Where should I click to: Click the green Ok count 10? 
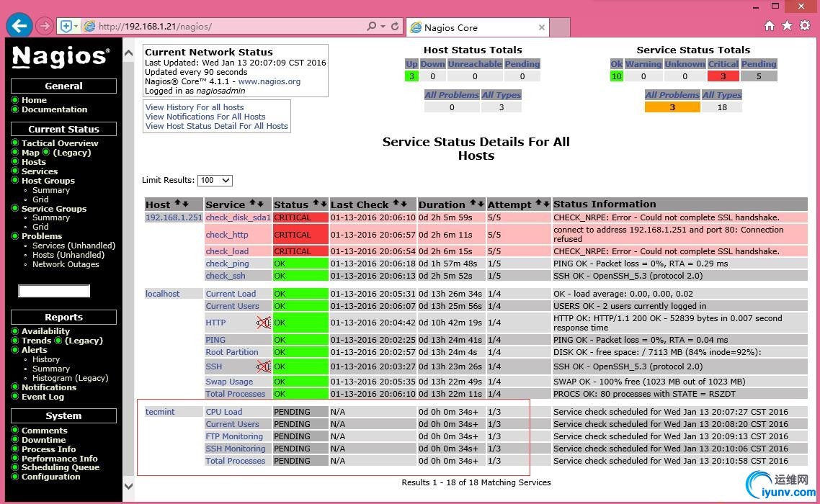[617, 76]
